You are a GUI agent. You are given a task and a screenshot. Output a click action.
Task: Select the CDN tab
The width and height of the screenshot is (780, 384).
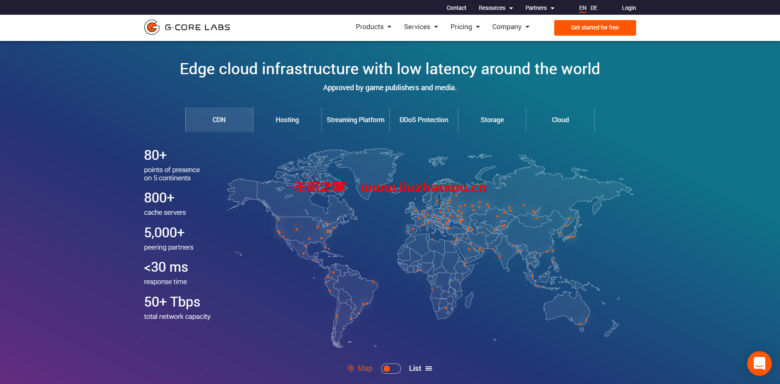[219, 120]
